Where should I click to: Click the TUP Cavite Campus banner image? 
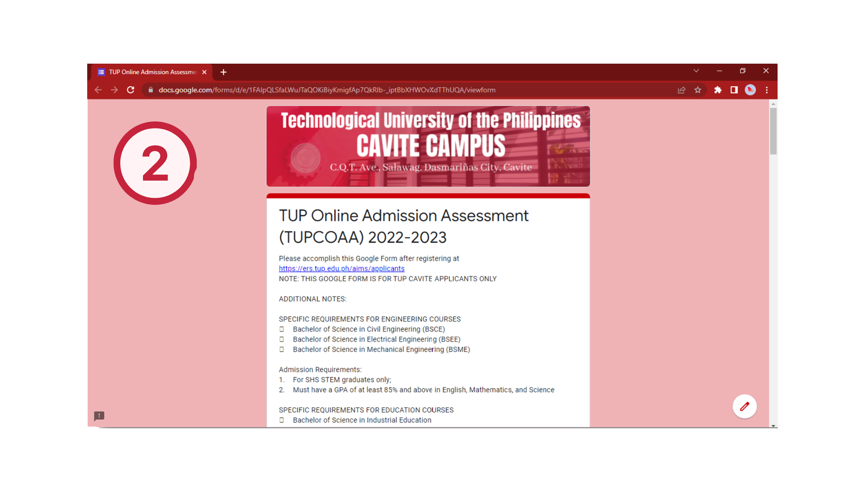(428, 146)
